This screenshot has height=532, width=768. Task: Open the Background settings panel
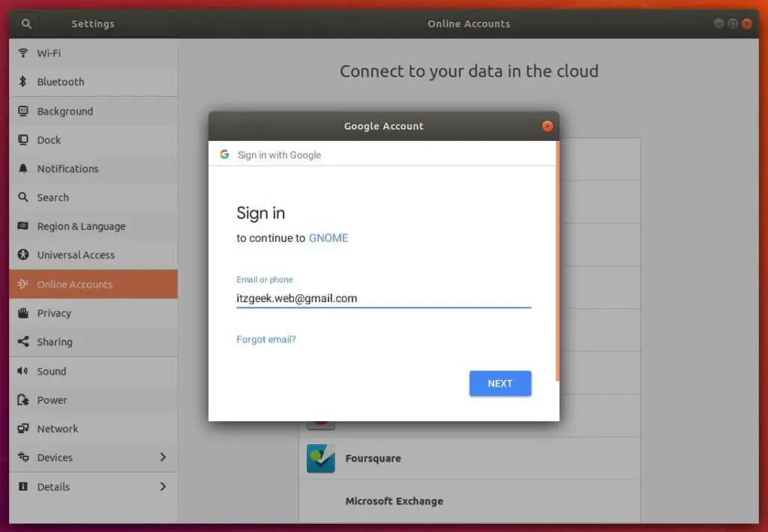tap(94, 111)
